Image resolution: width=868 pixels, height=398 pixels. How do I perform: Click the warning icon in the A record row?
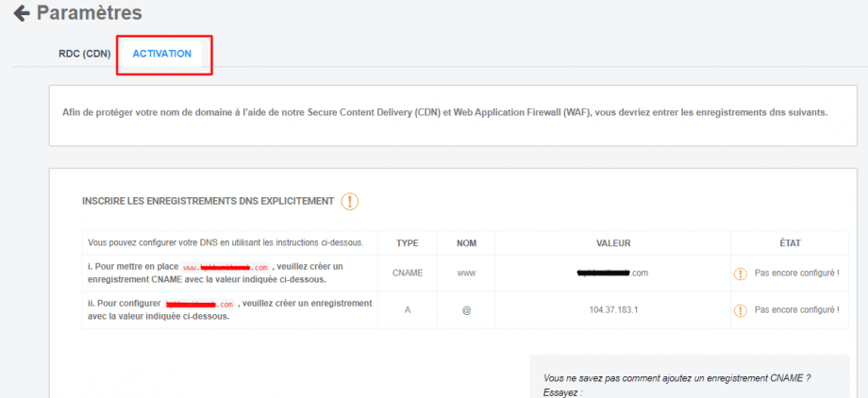(741, 310)
